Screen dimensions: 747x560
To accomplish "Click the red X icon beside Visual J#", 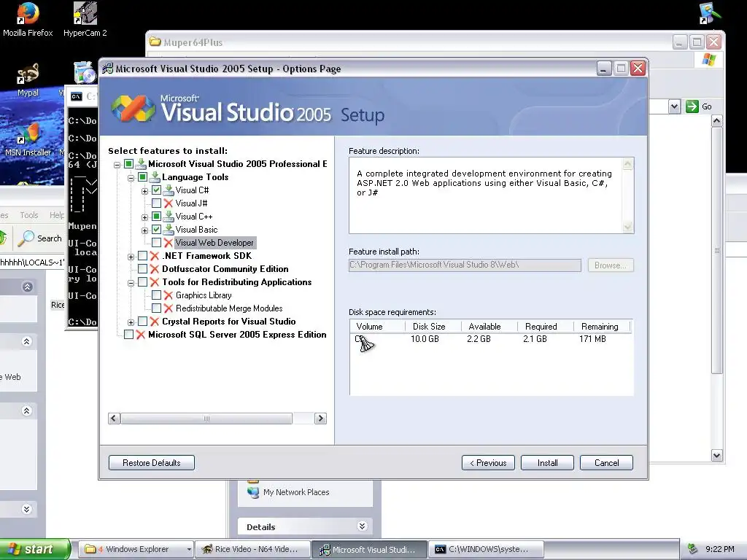I will tap(169, 203).
